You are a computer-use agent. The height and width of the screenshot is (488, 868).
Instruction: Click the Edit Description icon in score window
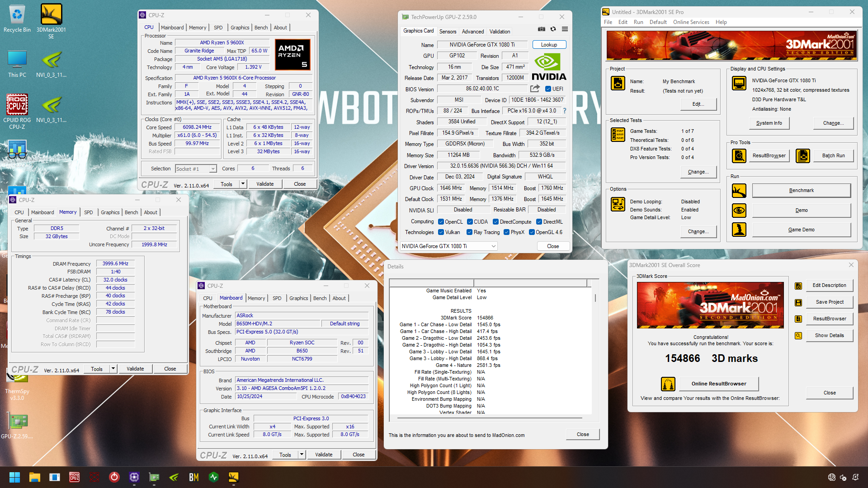tap(798, 286)
